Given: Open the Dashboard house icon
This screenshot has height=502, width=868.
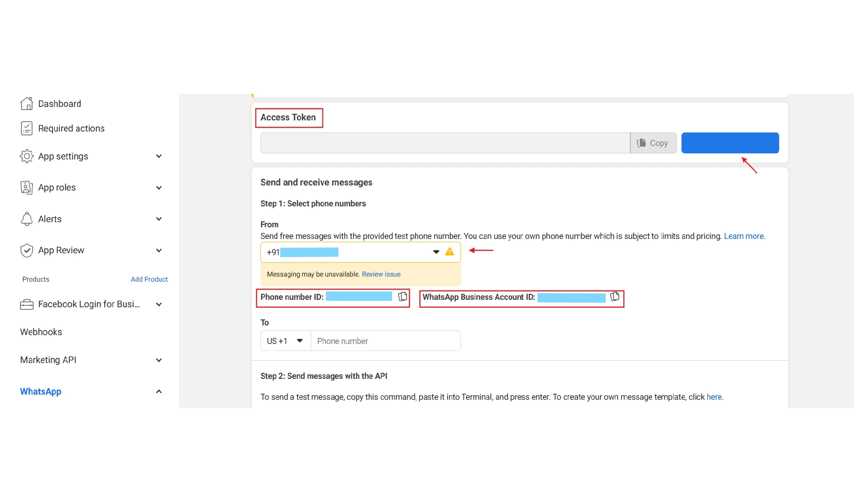Looking at the screenshot, I should point(27,104).
